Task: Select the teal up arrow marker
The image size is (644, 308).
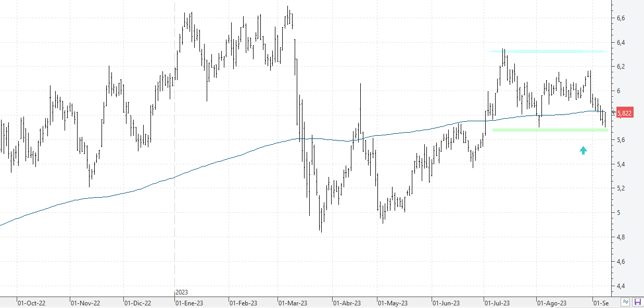Action: (x=583, y=150)
